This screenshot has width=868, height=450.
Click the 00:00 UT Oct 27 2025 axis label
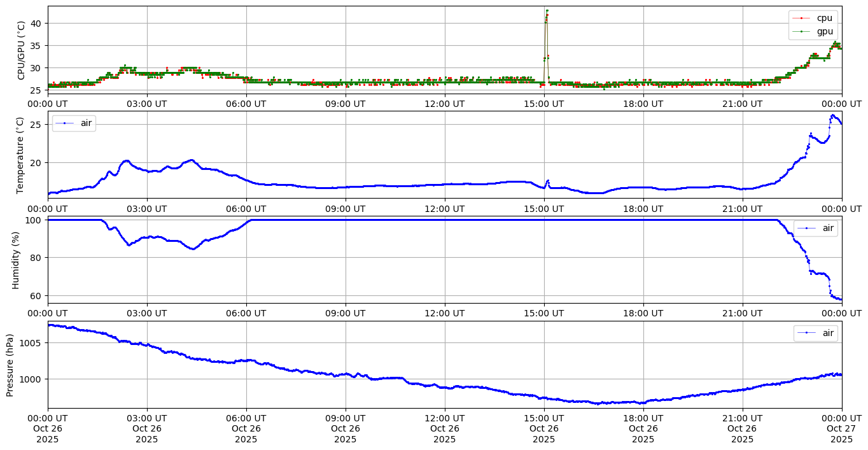tap(841, 428)
